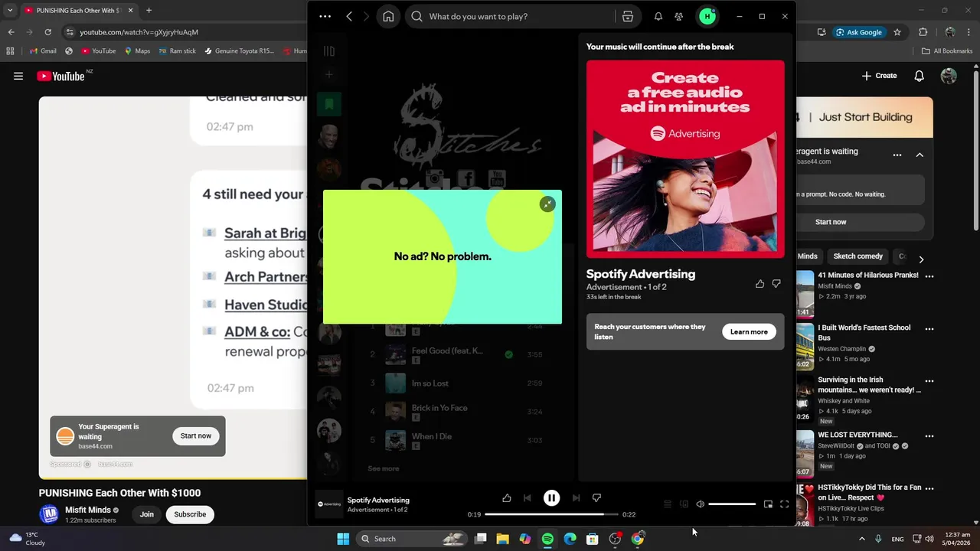
Task: Select Sketch comedy filter chip
Action: 857,256
